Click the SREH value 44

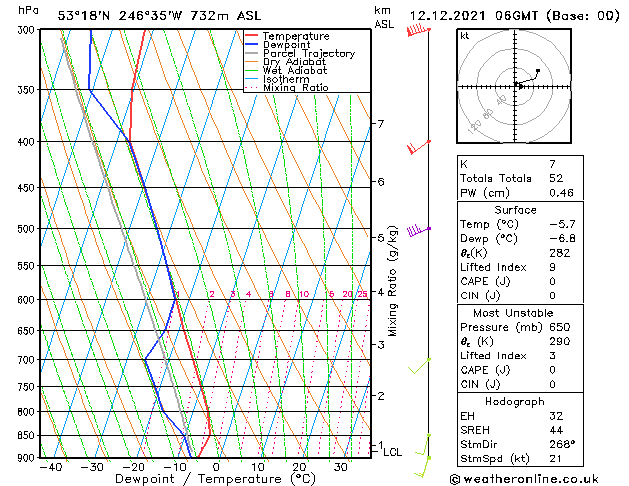coord(556,430)
